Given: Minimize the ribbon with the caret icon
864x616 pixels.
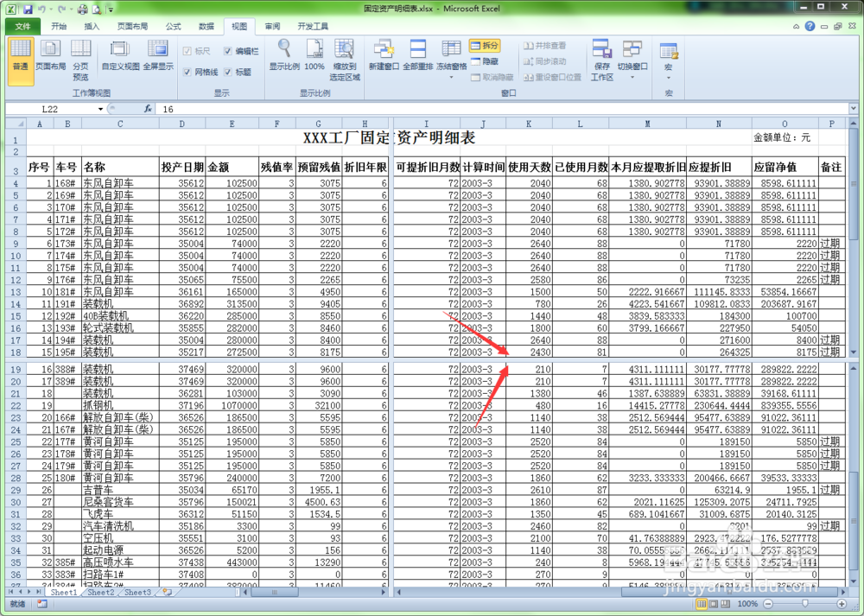Looking at the screenshot, I should 796,26.
